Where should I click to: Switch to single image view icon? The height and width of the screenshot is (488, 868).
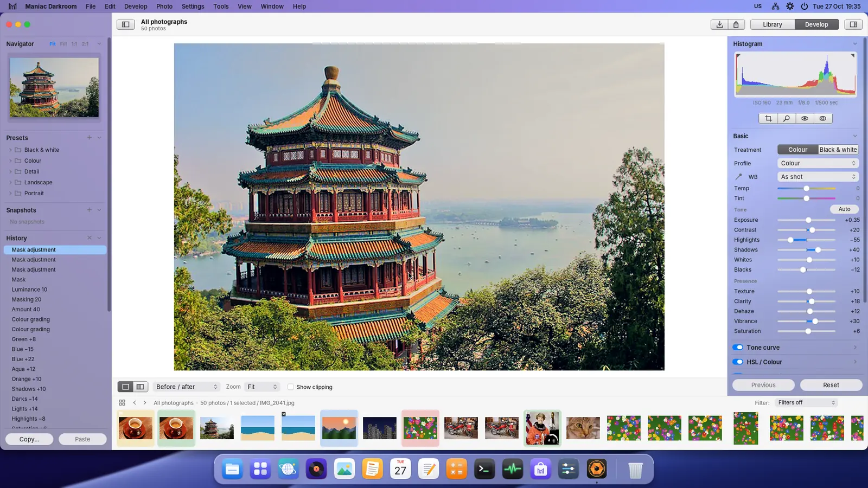tap(125, 387)
